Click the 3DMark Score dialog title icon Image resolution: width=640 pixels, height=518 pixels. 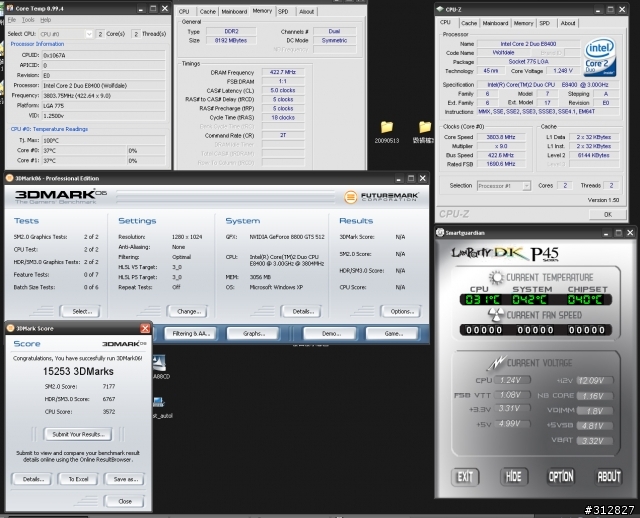coord(11,328)
